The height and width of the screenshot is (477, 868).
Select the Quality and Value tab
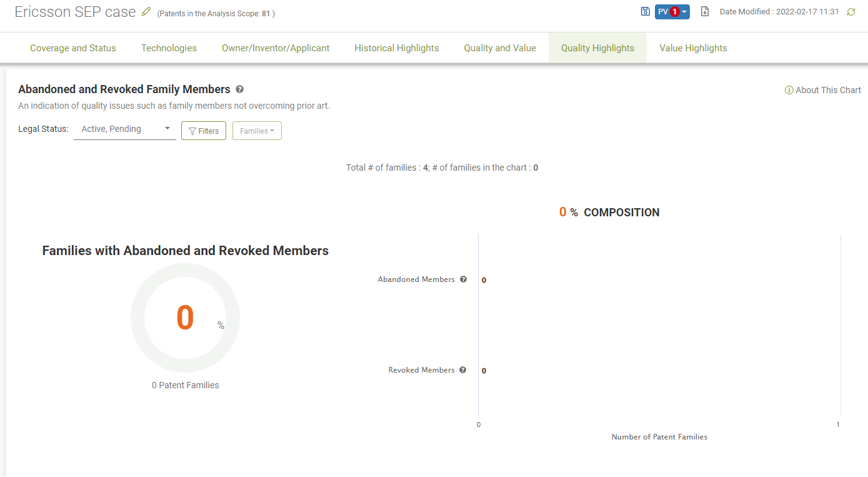coord(500,48)
